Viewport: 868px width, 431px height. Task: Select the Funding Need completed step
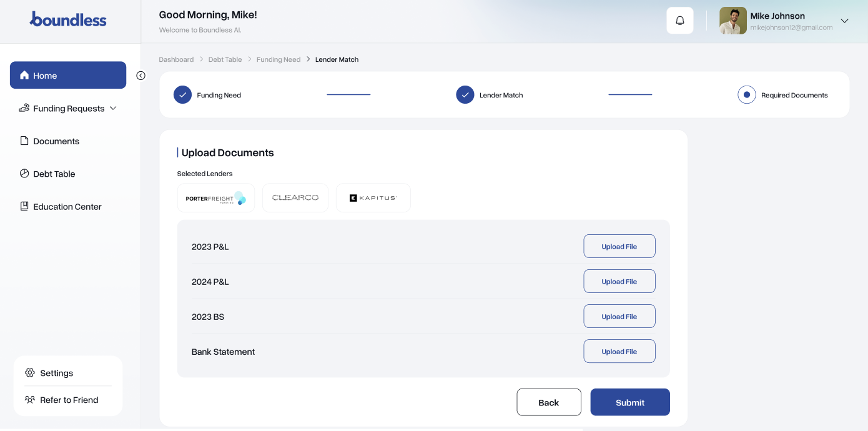(x=182, y=94)
